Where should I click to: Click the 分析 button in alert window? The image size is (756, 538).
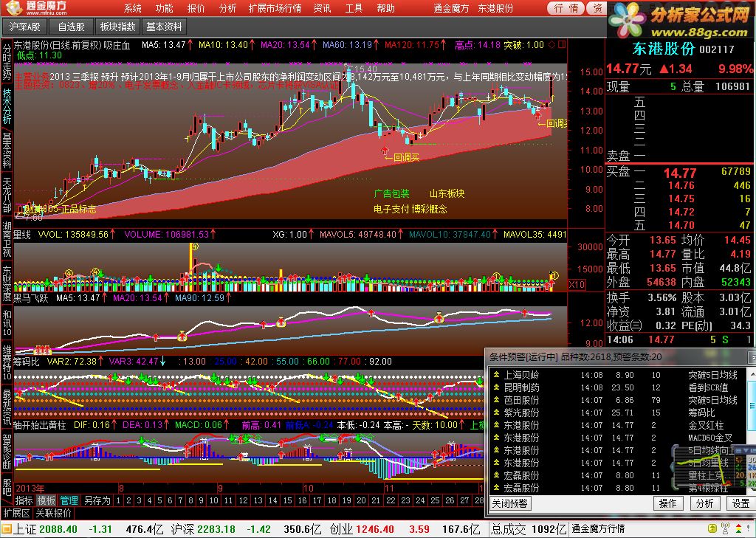click(x=704, y=504)
